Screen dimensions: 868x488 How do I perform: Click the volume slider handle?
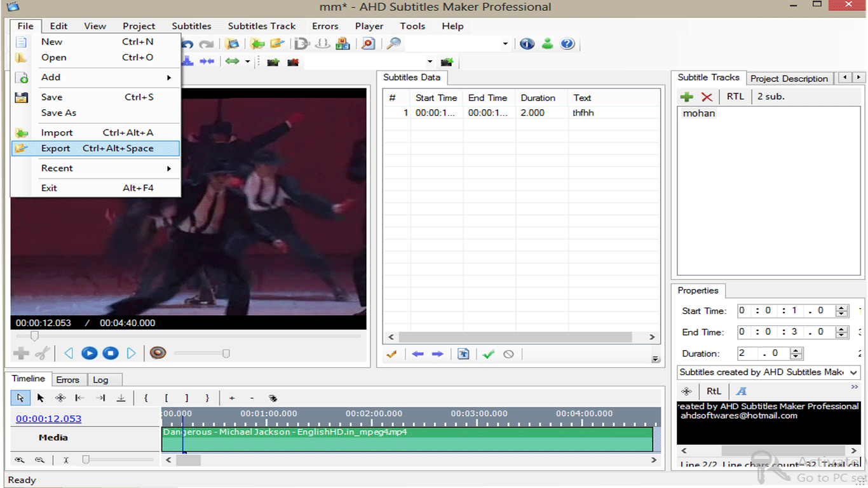click(226, 353)
